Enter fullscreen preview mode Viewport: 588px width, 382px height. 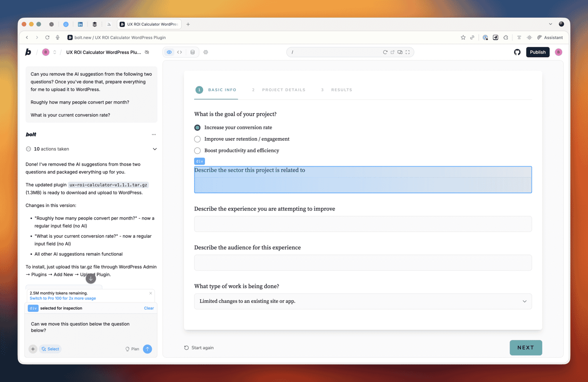point(408,52)
